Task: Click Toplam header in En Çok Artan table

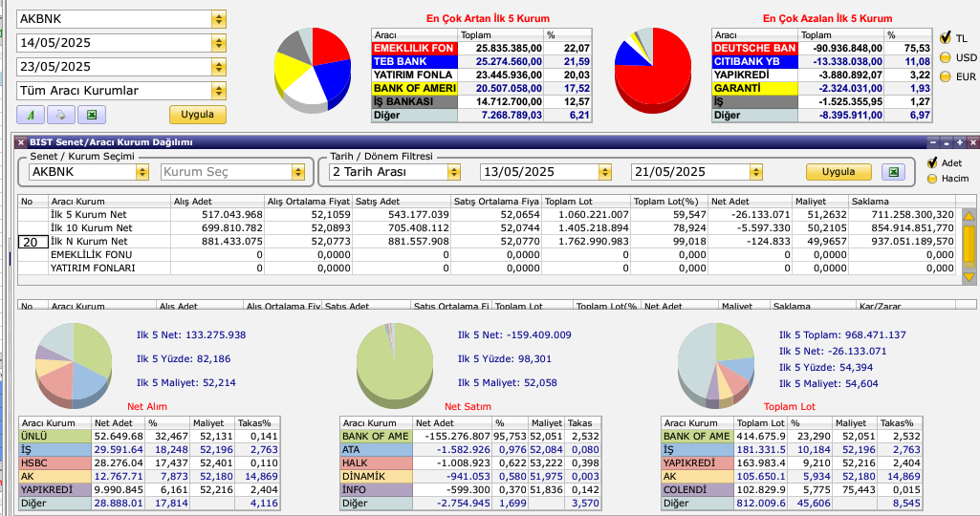Action: tap(501, 35)
